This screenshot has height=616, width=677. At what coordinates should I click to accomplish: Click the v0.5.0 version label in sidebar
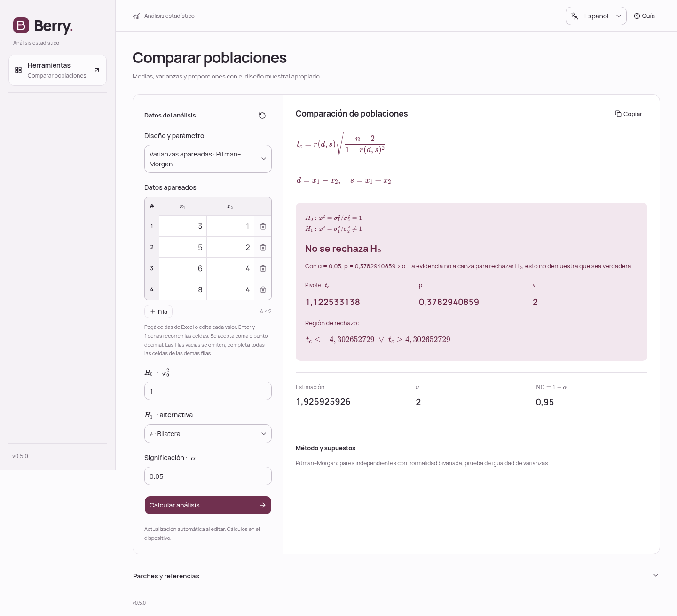pyautogui.click(x=20, y=456)
